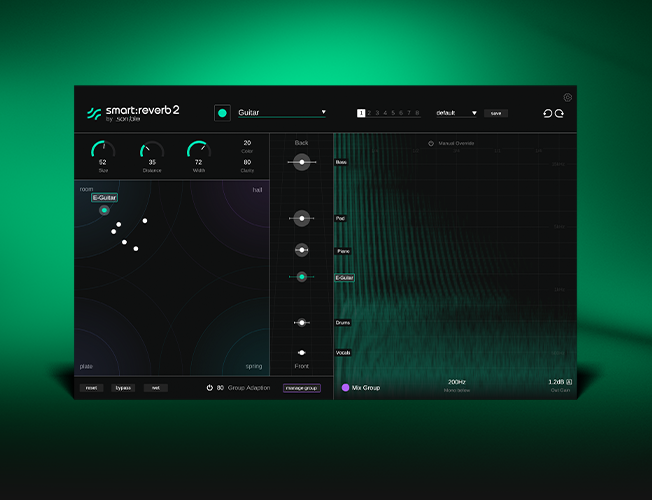652x500 pixels.
Task: Click the bypass button
Action: coord(123,388)
